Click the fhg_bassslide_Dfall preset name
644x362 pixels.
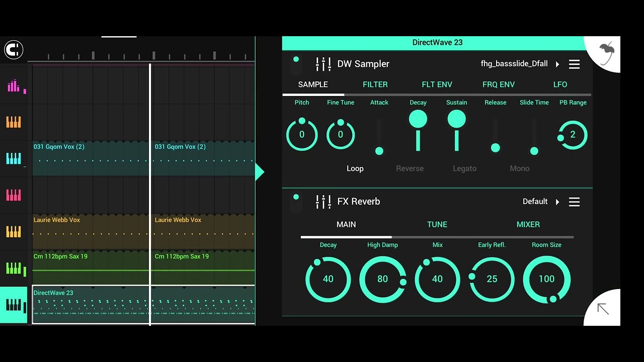[x=514, y=64]
